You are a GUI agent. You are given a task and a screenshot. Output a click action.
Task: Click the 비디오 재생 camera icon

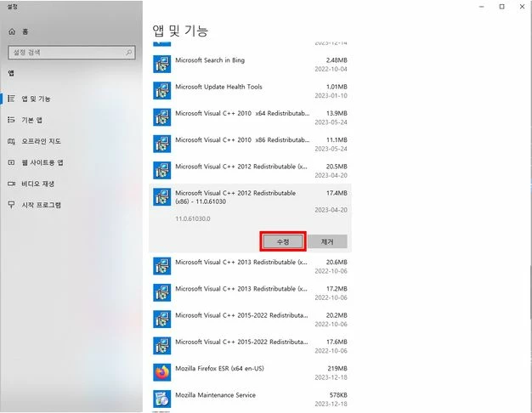(11, 184)
